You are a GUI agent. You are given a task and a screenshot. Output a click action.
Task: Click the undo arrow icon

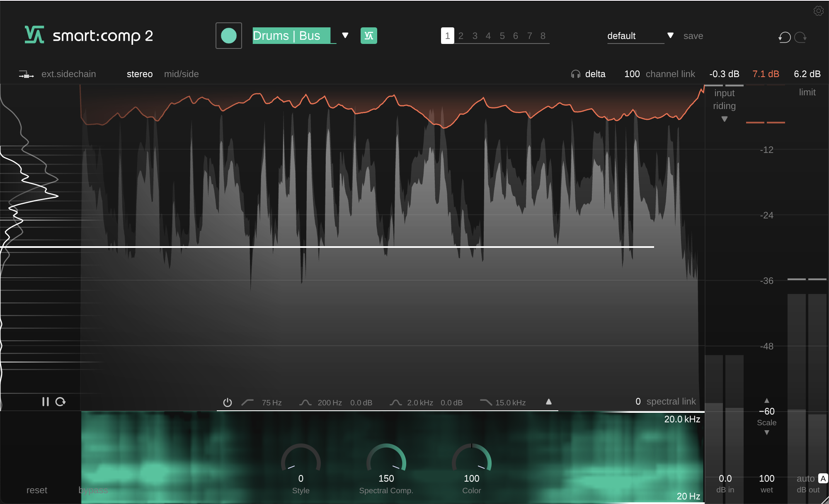(785, 36)
